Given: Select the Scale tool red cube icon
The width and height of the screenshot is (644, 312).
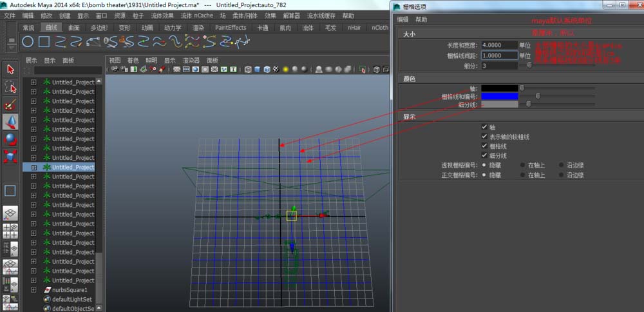Looking at the screenshot, I should (x=10, y=156).
